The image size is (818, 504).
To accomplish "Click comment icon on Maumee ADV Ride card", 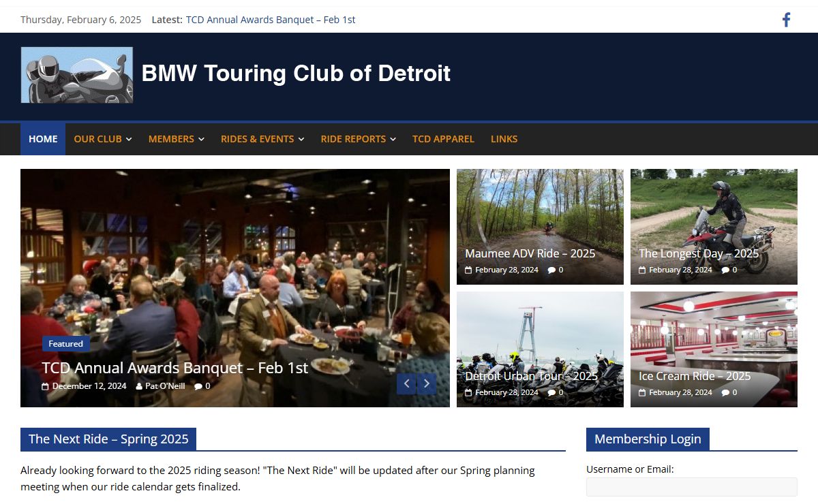I will coord(551,270).
